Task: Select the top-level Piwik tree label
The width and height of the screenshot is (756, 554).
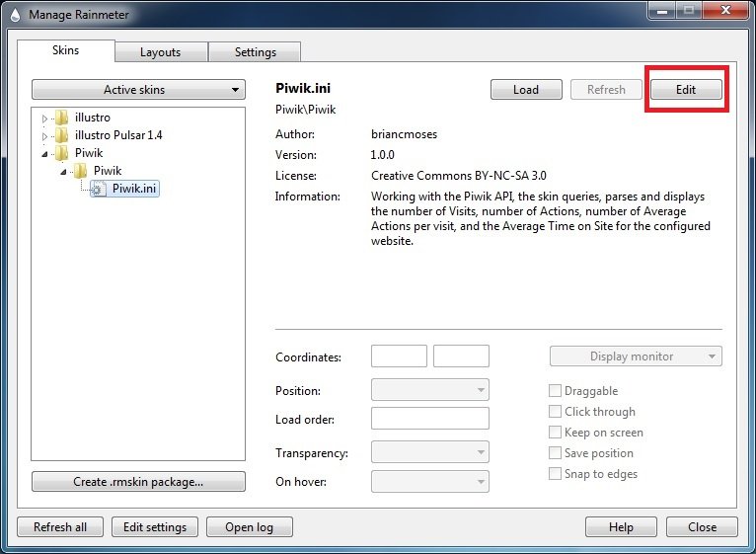Action: (x=89, y=153)
